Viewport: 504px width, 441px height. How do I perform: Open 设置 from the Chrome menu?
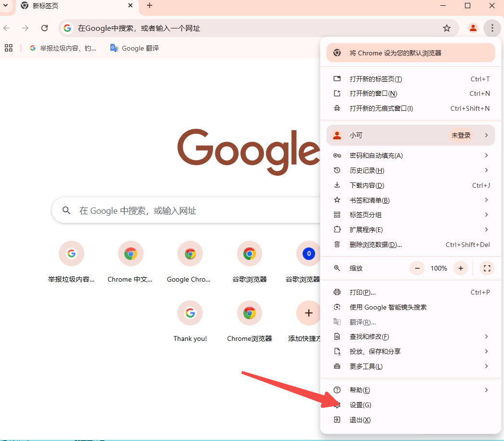360,405
